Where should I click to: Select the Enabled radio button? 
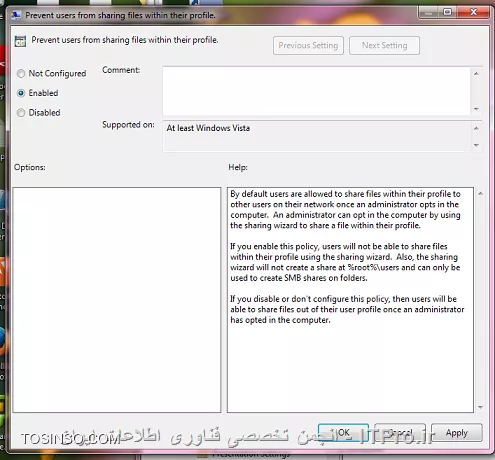(21, 93)
